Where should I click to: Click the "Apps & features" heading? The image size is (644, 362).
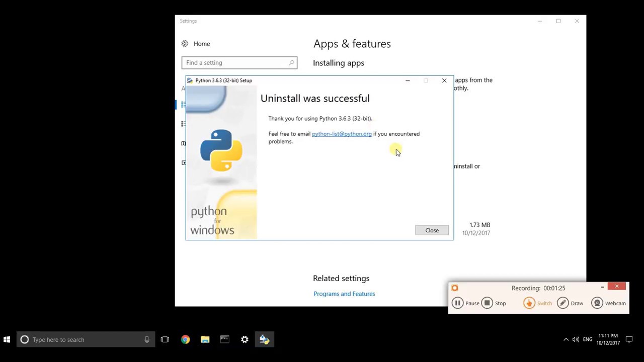coord(352,44)
